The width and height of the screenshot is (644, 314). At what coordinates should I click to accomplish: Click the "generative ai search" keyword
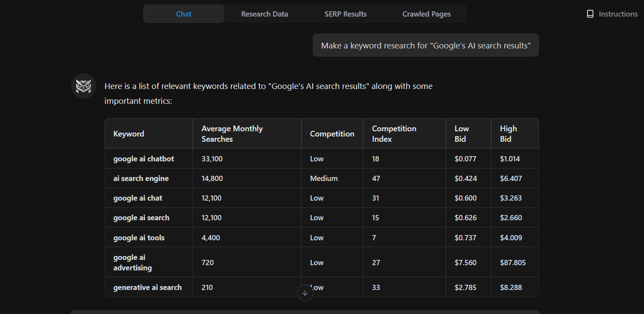point(147,287)
